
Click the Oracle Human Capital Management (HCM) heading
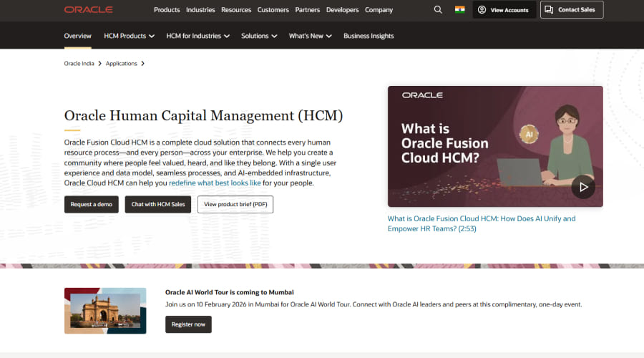[203, 115]
